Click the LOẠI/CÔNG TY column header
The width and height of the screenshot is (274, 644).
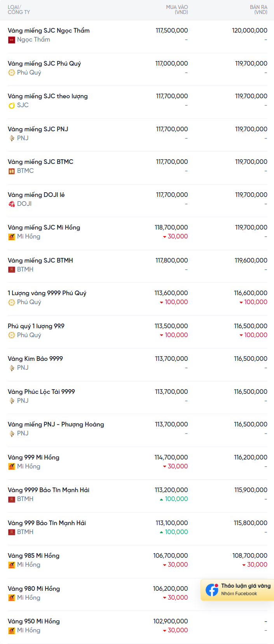tap(19, 10)
